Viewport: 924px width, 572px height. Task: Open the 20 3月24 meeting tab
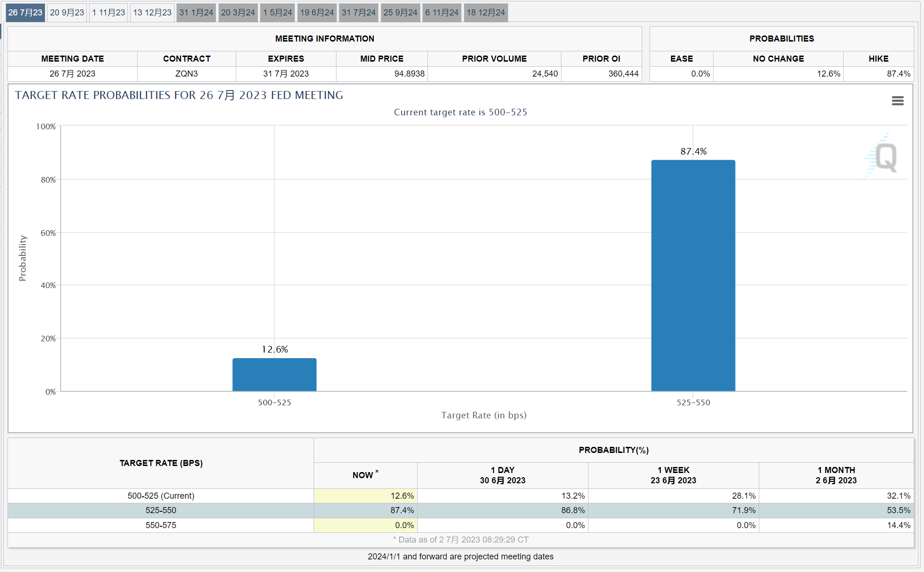click(238, 13)
